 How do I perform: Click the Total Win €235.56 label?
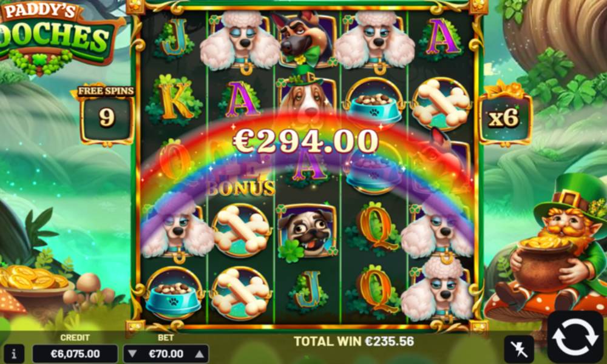click(354, 341)
